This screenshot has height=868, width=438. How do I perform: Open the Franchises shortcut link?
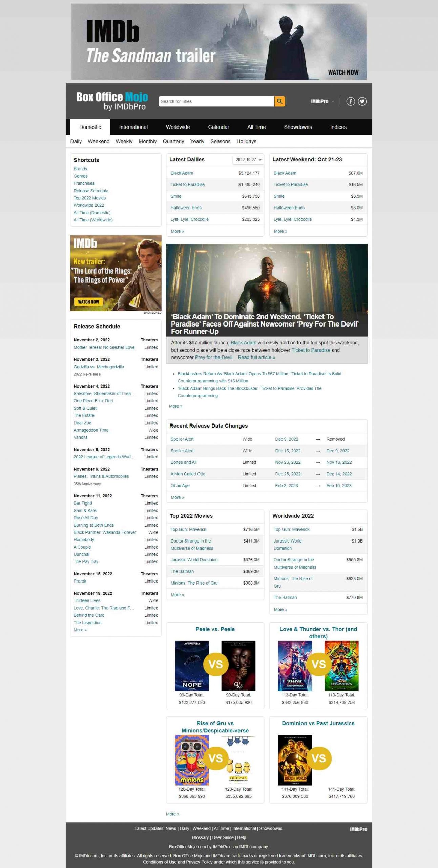coord(84,183)
